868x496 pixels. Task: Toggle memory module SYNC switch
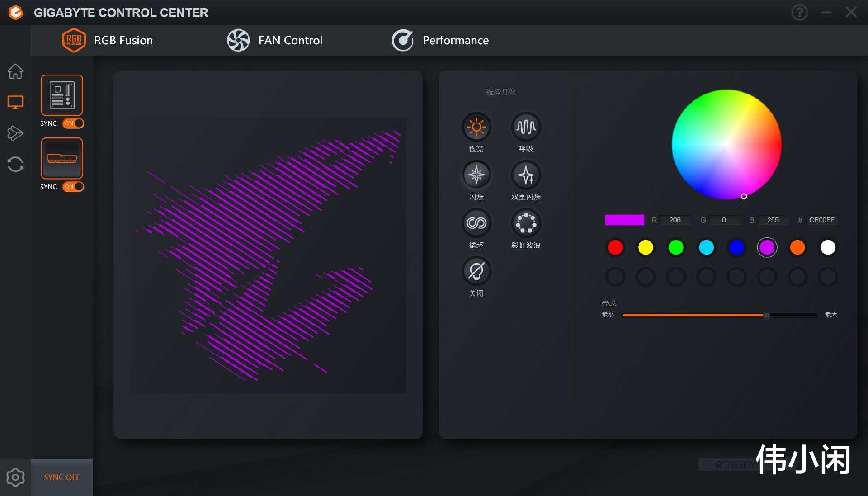tap(73, 186)
